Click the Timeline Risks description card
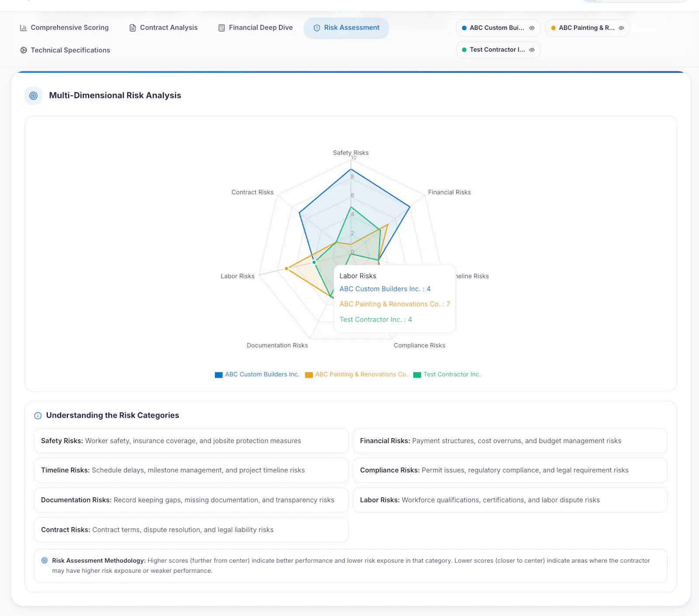 tap(191, 470)
